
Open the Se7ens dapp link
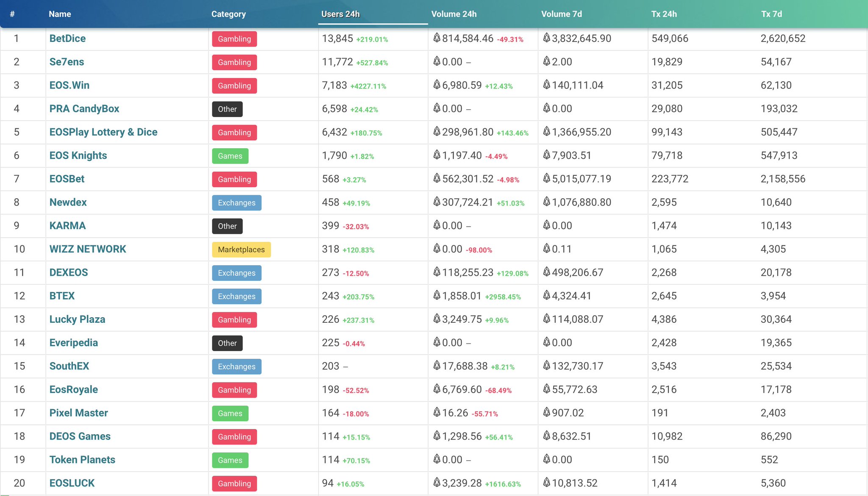pos(67,62)
